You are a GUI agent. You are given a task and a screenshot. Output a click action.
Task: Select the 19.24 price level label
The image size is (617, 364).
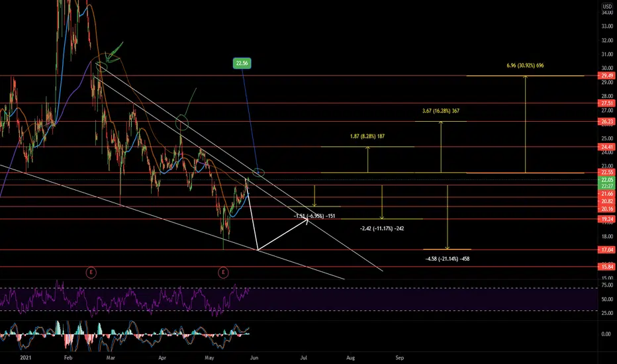click(x=606, y=219)
